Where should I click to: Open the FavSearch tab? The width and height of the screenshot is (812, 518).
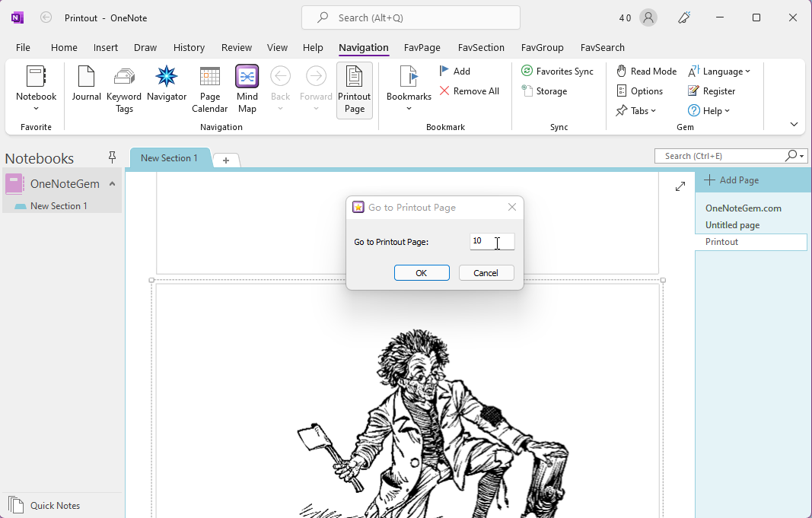[x=602, y=48]
